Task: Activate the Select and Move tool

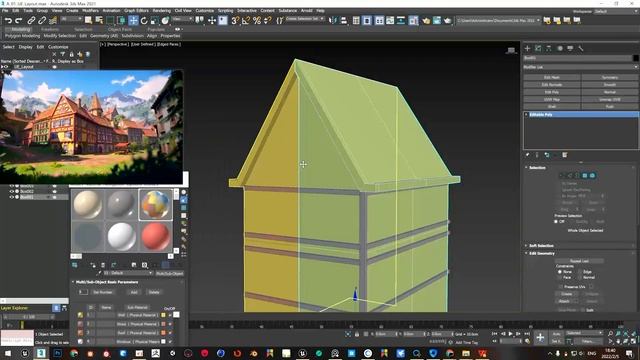Action: (133, 20)
